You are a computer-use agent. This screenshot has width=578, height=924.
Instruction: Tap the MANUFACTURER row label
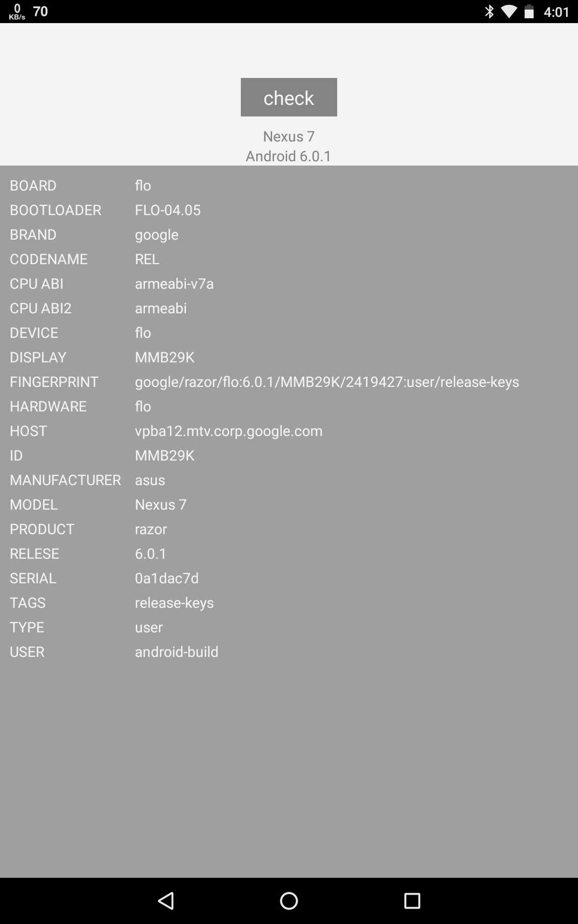tap(66, 480)
